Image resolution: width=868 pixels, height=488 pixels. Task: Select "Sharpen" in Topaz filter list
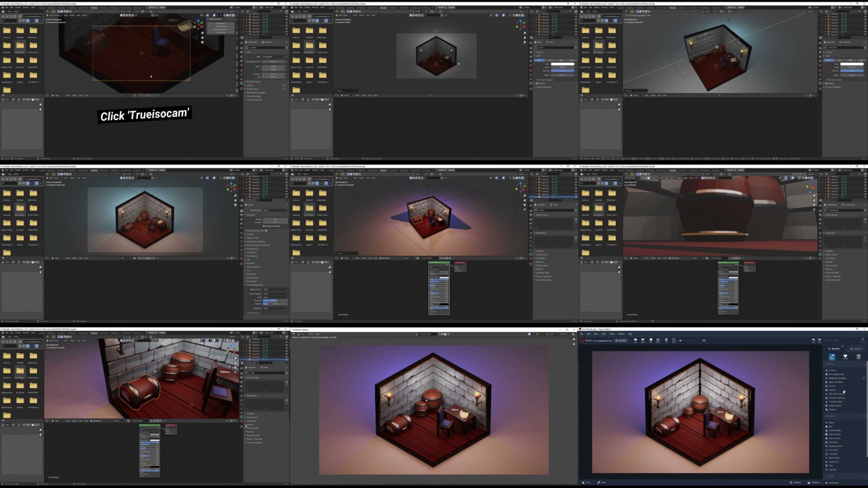pos(832,409)
